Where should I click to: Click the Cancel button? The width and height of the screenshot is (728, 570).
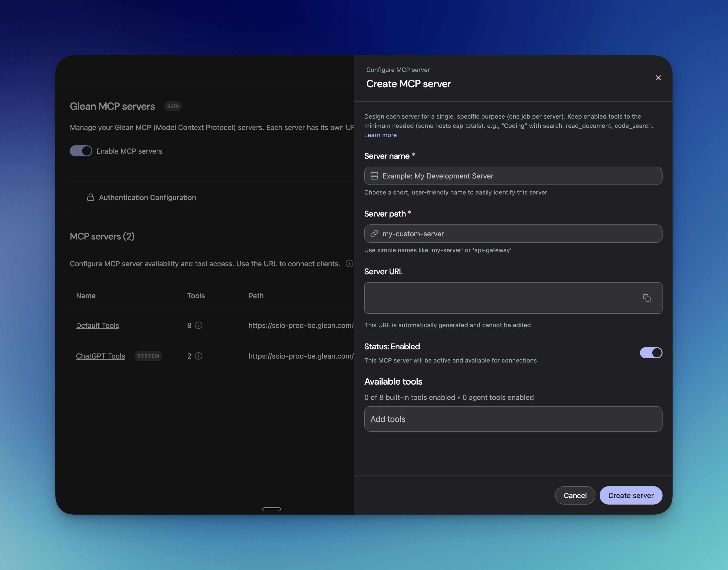tap(575, 495)
